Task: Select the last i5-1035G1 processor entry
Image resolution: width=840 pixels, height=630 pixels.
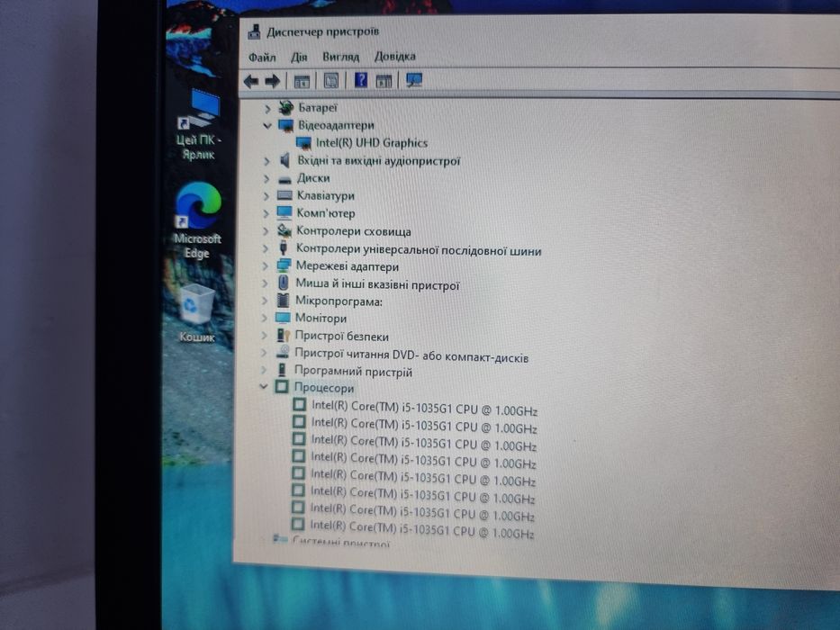Action: (x=422, y=530)
